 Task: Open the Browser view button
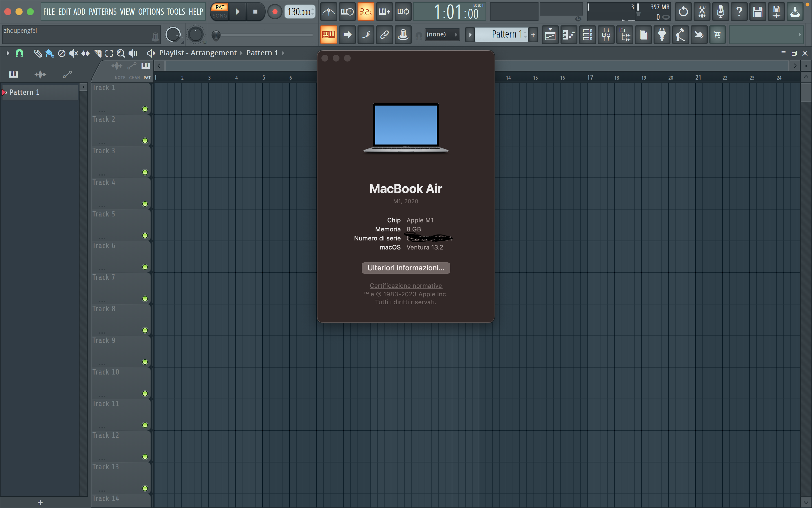625,35
